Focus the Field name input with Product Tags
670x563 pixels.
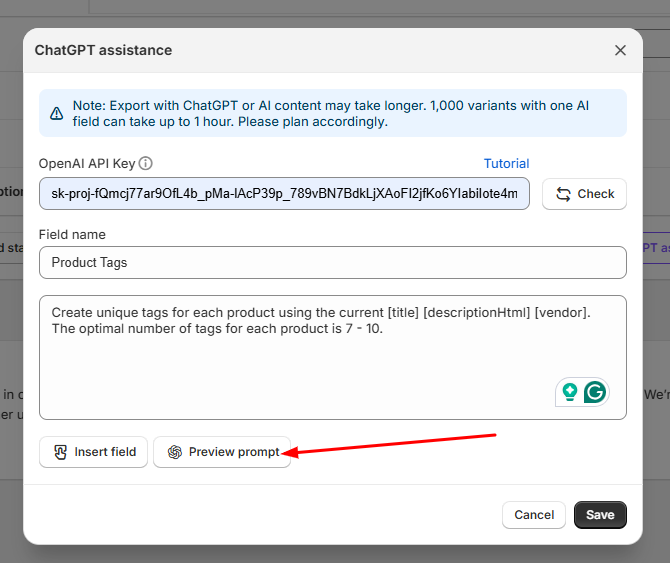(x=332, y=262)
